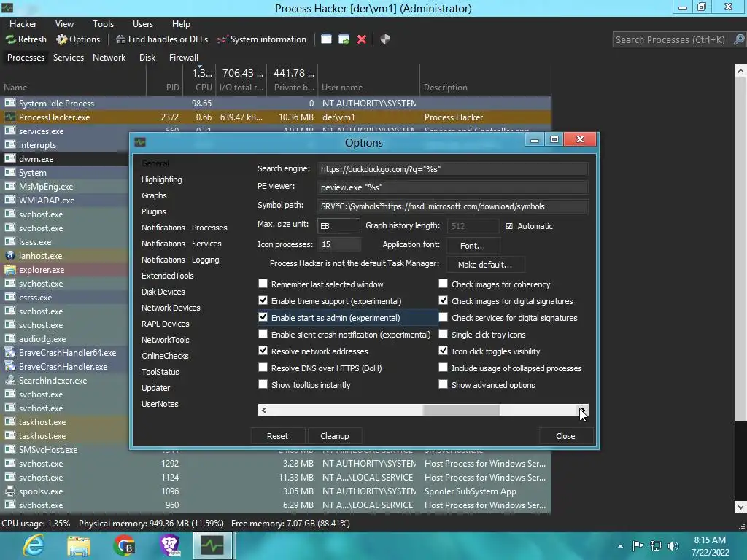Click the Refresh toolbar button
The width and height of the screenshot is (747, 560).
(x=26, y=39)
